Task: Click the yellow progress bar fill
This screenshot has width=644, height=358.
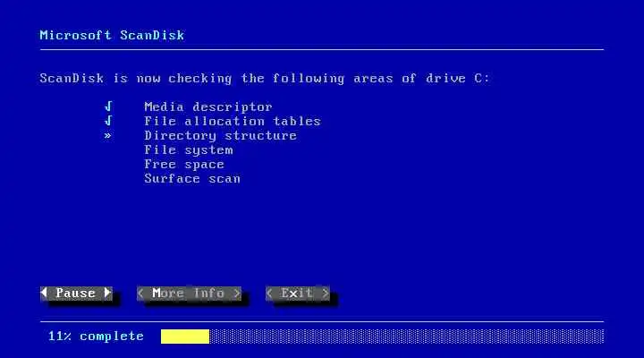Action: (185, 337)
